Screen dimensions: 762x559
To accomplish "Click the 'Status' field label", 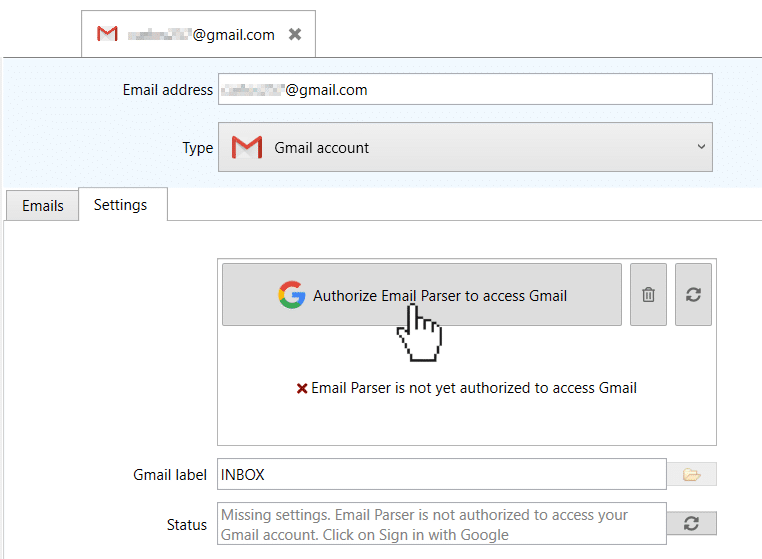I will [187, 524].
